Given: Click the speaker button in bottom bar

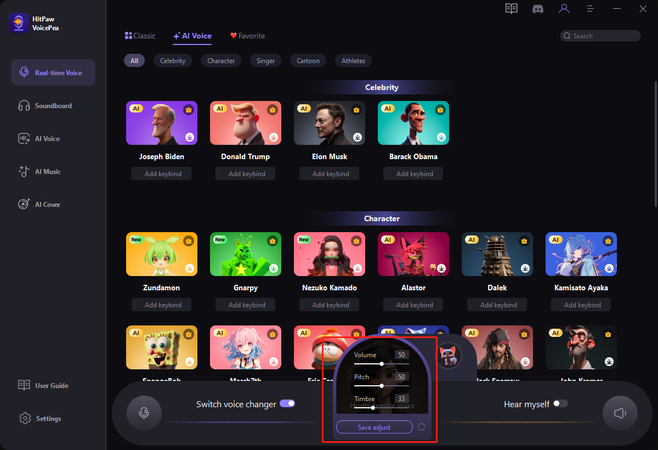Looking at the screenshot, I should 619,412.
